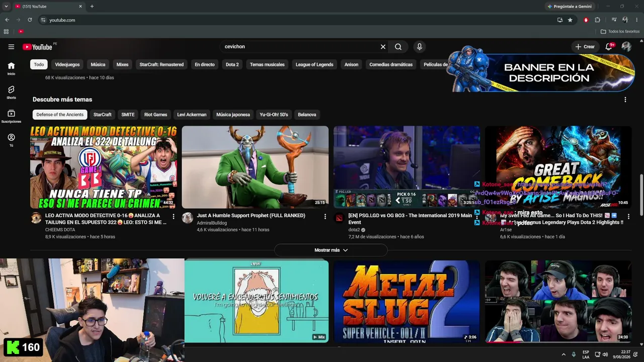Filter by the Música chip

98,64
